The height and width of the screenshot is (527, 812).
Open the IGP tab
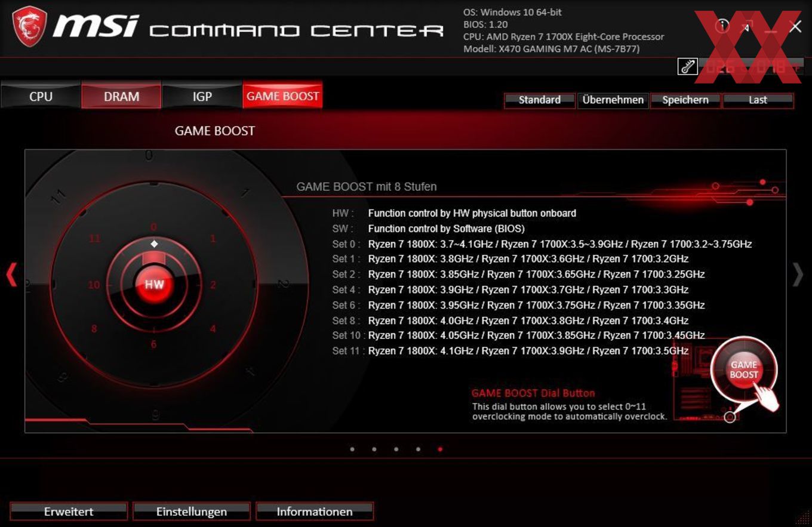[202, 97]
